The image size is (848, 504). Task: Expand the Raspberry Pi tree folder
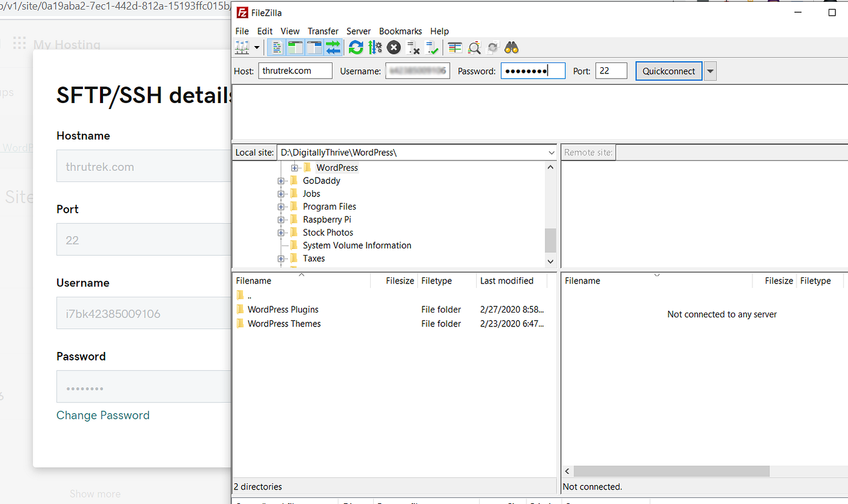pos(281,220)
